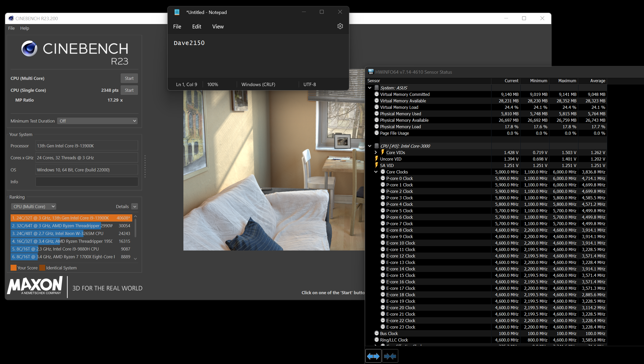Collapse the System: ASUS sensor group
Image resolution: width=644 pixels, height=364 pixels.
(370, 88)
